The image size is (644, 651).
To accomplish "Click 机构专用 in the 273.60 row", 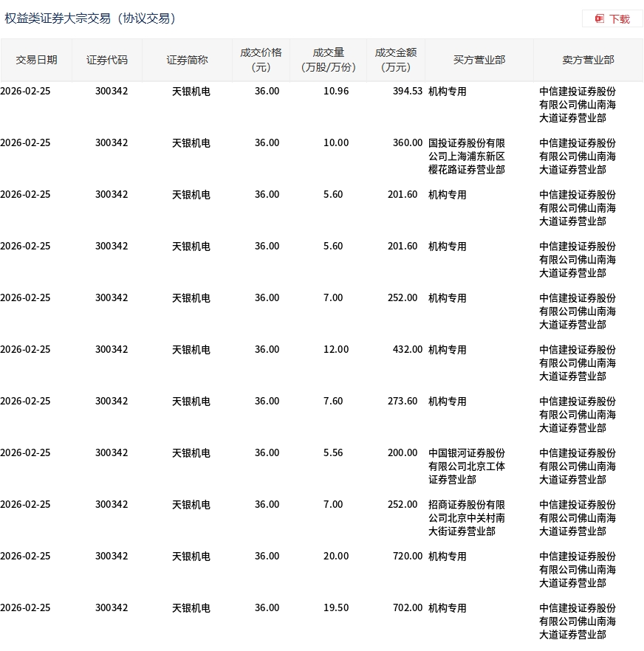I will (x=447, y=401).
